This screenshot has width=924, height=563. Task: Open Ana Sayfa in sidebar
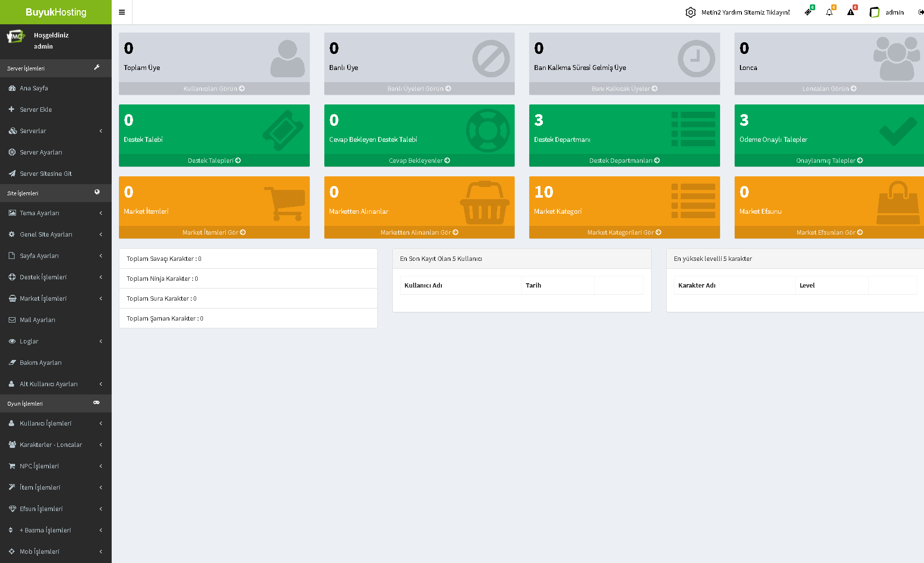[34, 88]
